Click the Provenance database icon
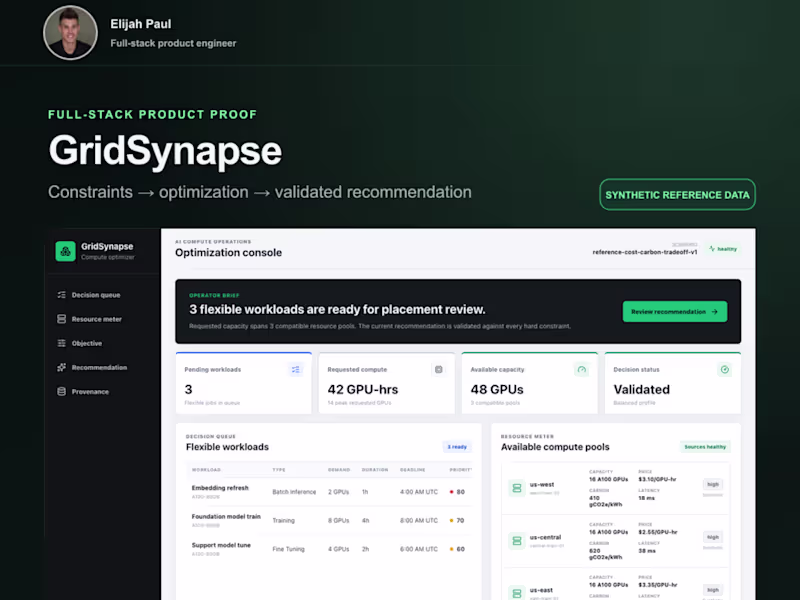Viewport: 800px width, 600px height. pyautogui.click(x=62, y=392)
